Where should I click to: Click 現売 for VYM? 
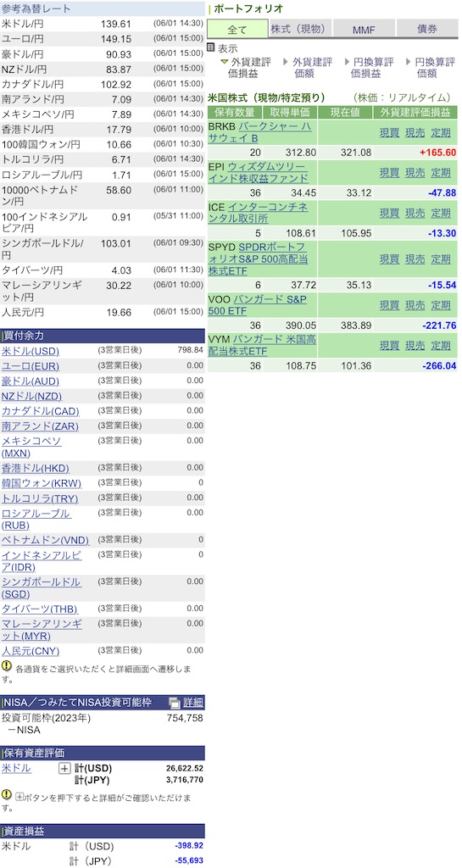(415, 346)
